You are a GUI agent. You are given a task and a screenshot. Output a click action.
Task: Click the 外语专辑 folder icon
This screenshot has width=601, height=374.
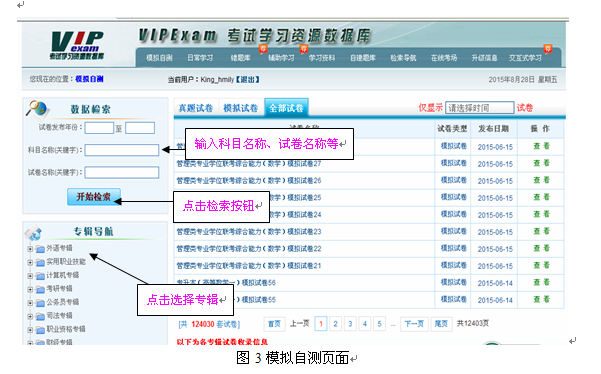(40, 249)
